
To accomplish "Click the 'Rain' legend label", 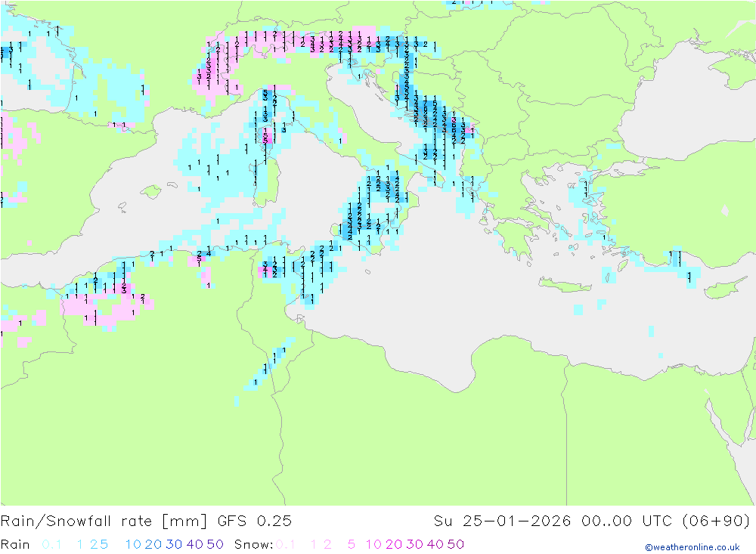I will click(15, 544).
